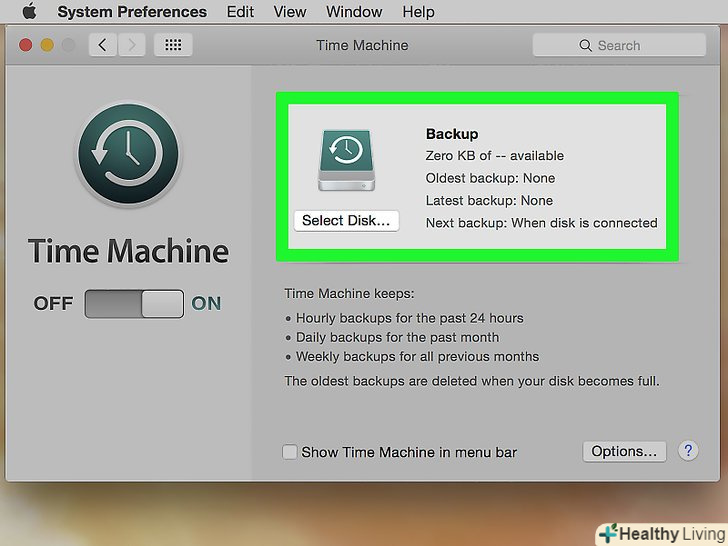Open the Window menu
Image resolution: width=728 pixels, height=546 pixels.
click(x=354, y=12)
